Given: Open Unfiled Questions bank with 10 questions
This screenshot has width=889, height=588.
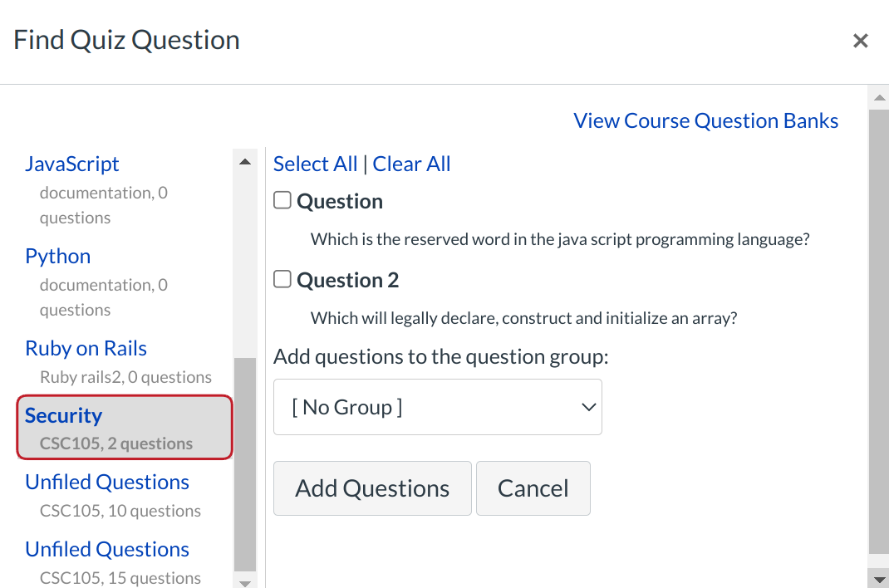Looking at the screenshot, I should point(107,482).
